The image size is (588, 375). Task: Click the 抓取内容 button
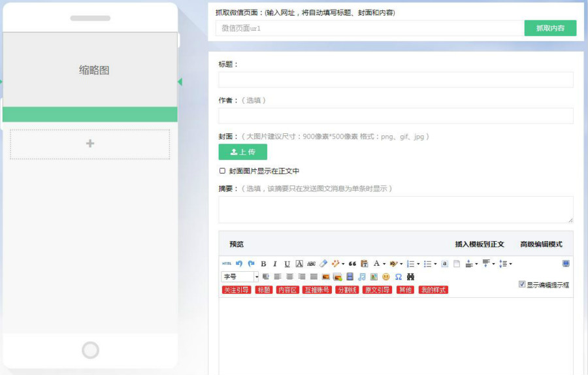[x=550, y=28]
